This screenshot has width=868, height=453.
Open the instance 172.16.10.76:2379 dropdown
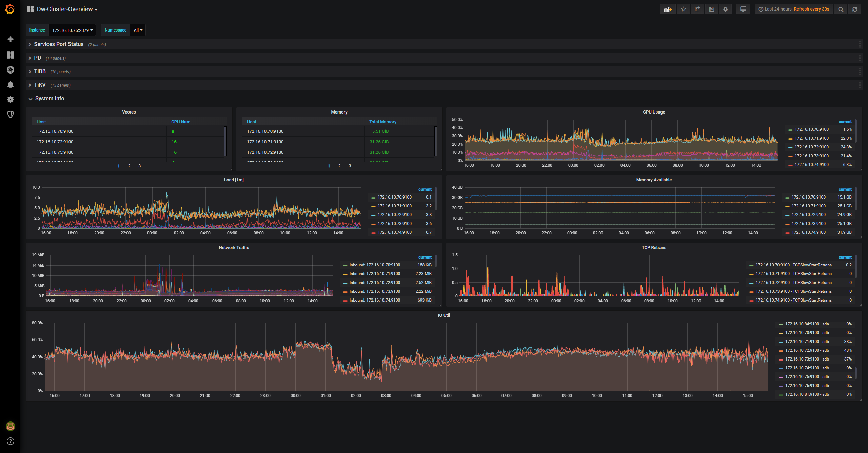[x=72, y=30]
